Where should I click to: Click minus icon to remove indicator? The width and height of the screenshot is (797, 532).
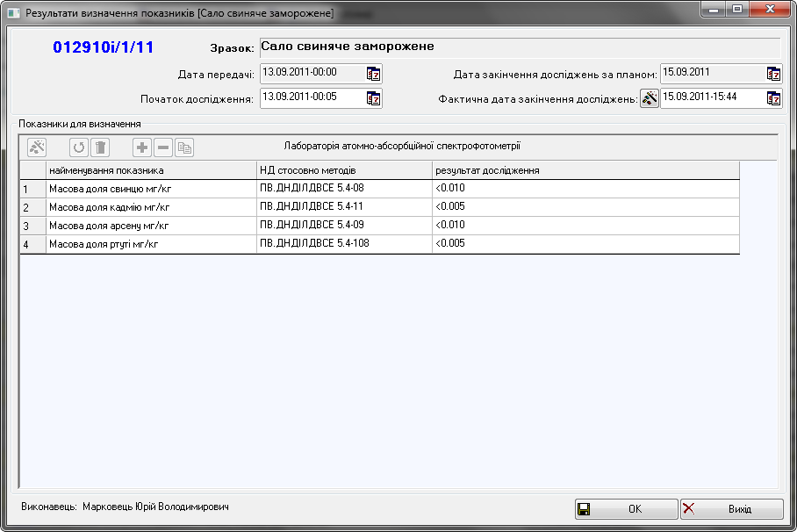[163, 147]
